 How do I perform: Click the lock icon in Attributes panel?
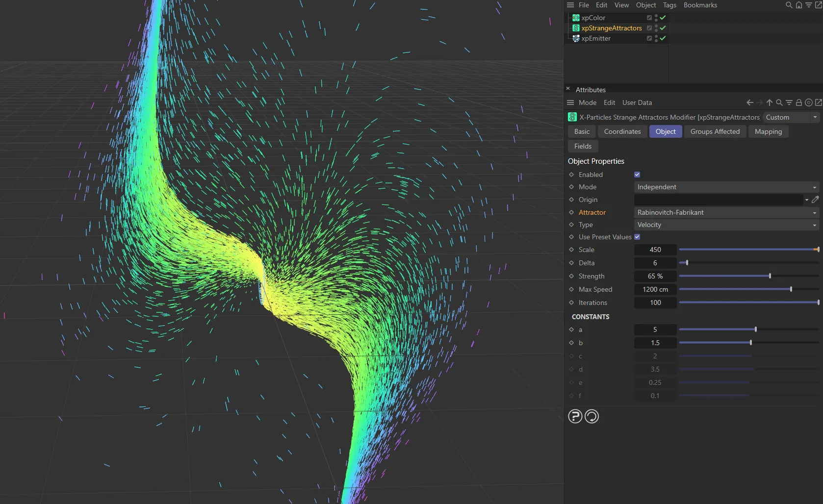[799, 102]
